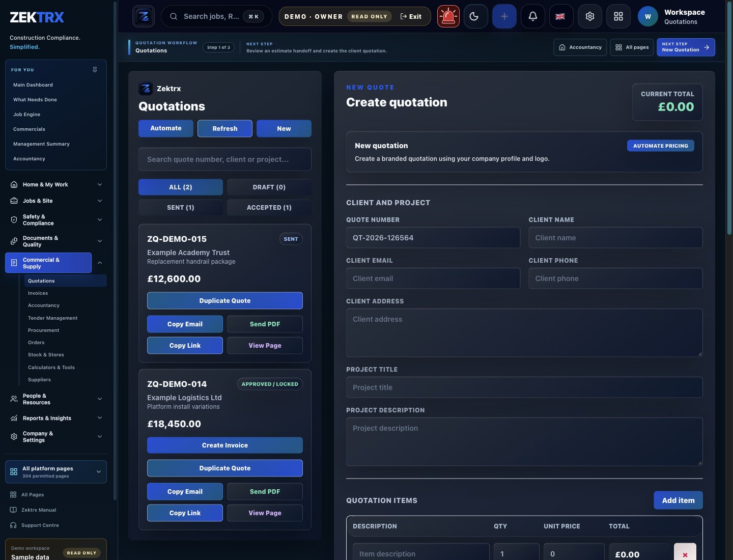Click the AUTOMATE PRICING button
The height and width of the screenshot is (560, 733).
[x=660, y=146]
